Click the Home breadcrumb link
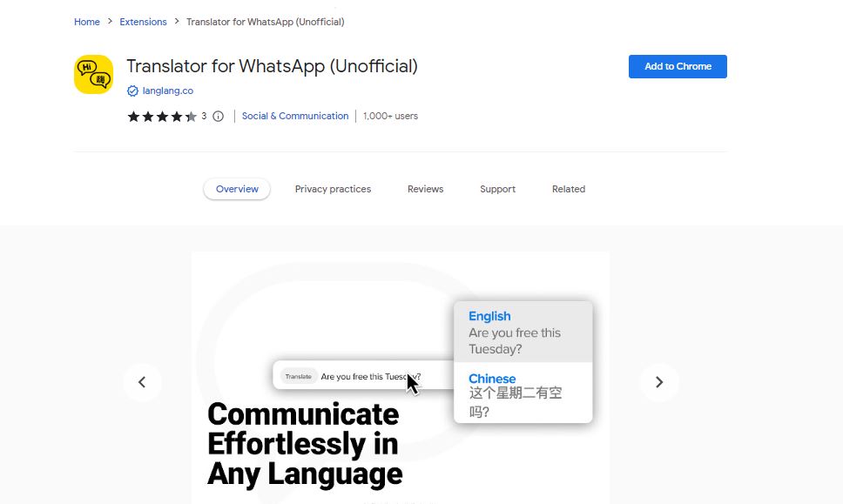 click(x=87, y=22)
